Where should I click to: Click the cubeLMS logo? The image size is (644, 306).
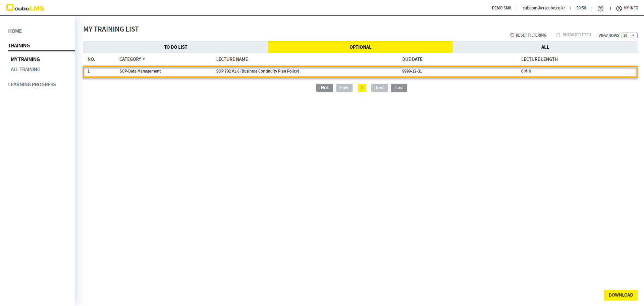(x=25, y=8)
